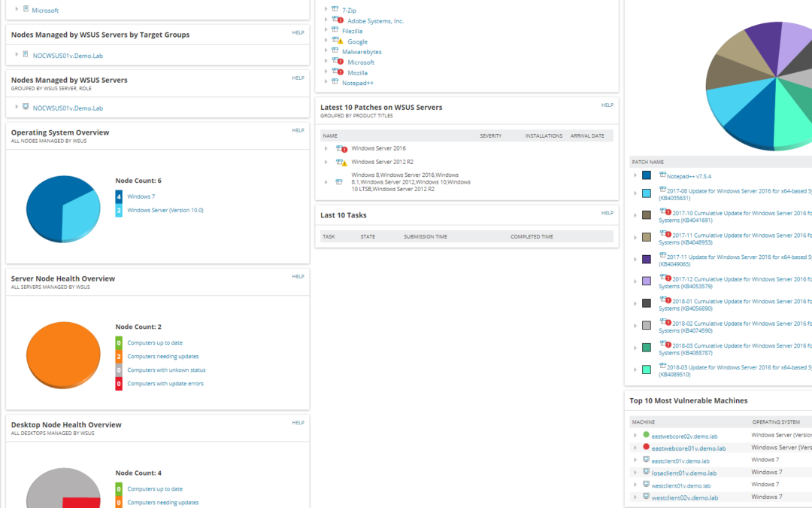The width and height of the screenshot is (812, 508).
Task: Click the critical patch icon for KB4053579
Action: coord(665,278)
